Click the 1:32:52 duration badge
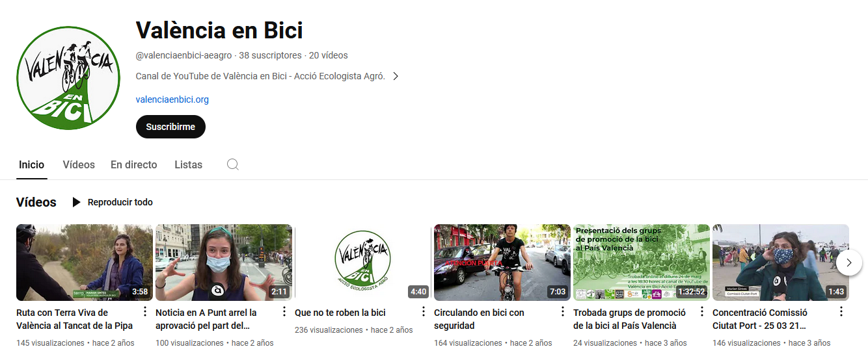The width and height of the screenshot is (868, 362). click(691, 292)
